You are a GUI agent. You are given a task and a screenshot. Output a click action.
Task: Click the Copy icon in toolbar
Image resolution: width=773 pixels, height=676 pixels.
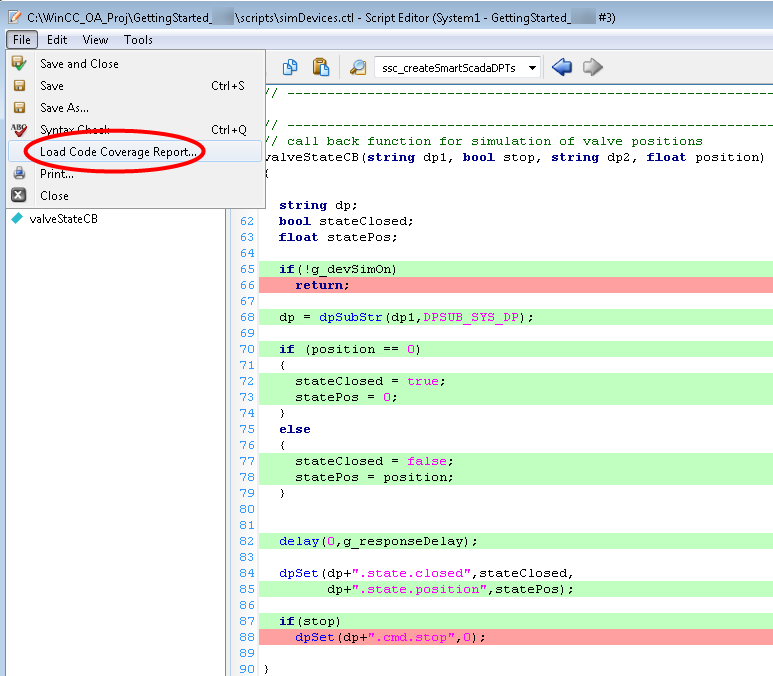click(x=290, y=67)
